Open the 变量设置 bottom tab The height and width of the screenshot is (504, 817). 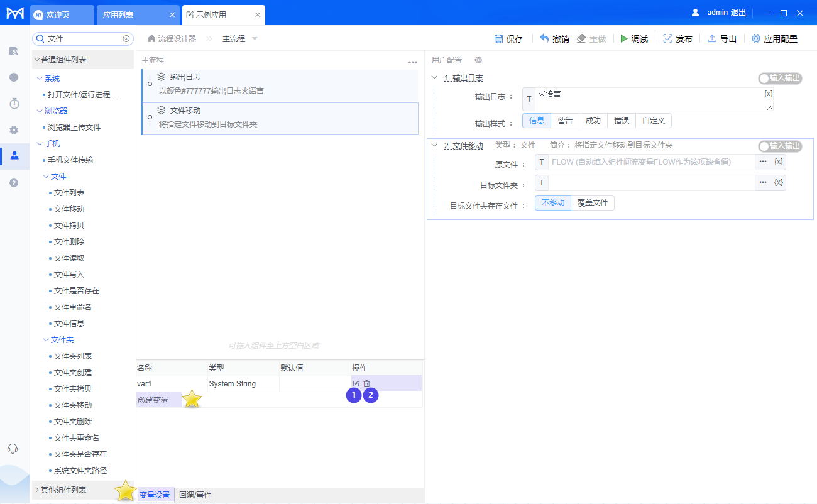(x=155, y=495)
